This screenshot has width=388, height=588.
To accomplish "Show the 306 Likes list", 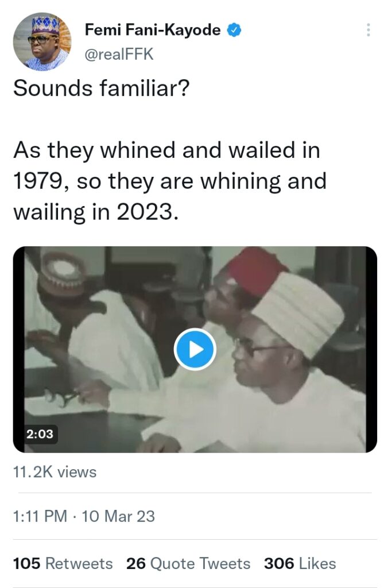I will (x=300, y=563).
